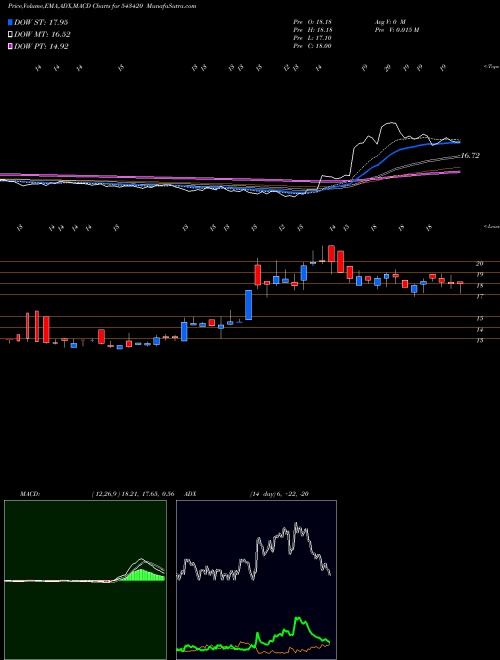Click the 'Pre L: 17.10' value
Screen dimensions: 500x660
click(313, 38)
